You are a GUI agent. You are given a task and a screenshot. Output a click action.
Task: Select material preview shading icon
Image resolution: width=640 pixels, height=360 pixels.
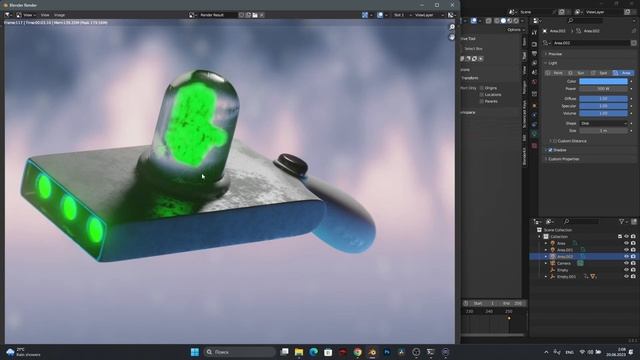(x=510, y=21)
